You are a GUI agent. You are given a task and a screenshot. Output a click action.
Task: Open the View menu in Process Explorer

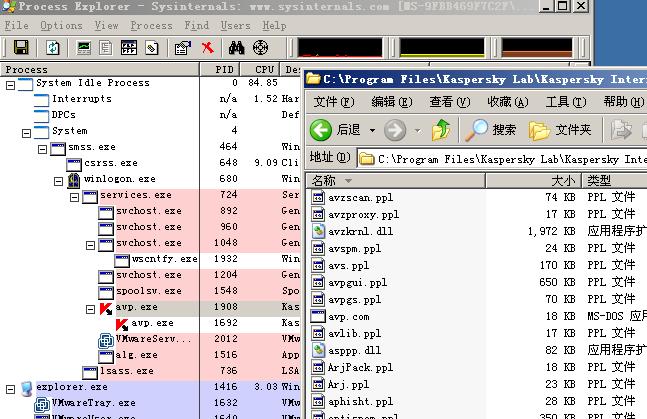point(106,26)
